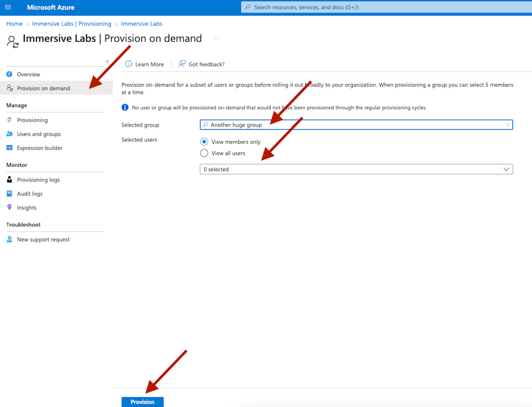Image resolution: width=532 pixels, height=407 pixels.
Task: Click the Users and groups icon
Action: click(x=9, y=134)
